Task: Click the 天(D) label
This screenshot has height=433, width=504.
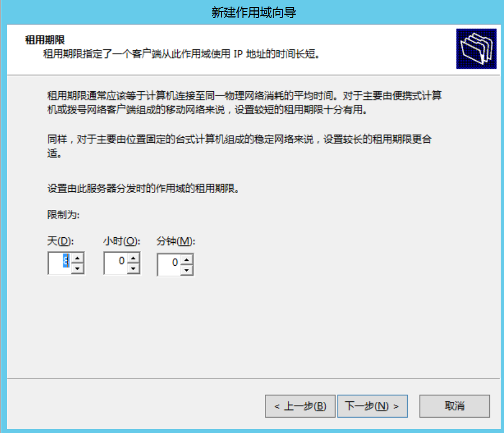Action: click(60, 241)
